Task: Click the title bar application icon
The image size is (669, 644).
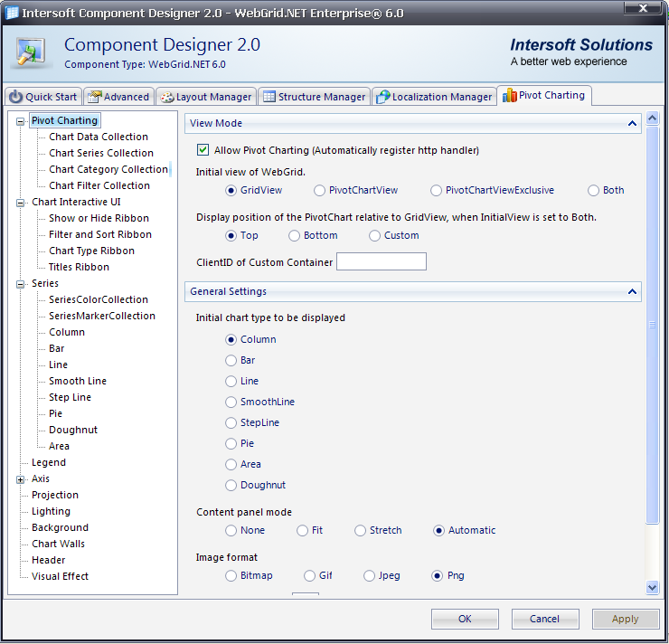Action: (12, 13)
